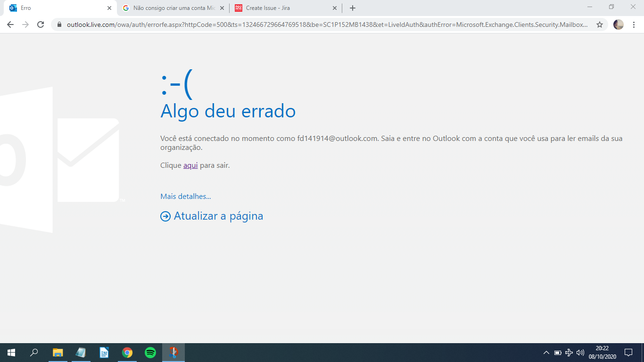The height and width of the screenshot is (362, 644).
Task: Open Chrome's three-dot menu
Action: [633, 25]
